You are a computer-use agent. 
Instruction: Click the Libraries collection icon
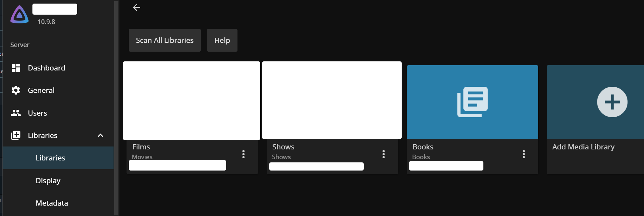16,135
